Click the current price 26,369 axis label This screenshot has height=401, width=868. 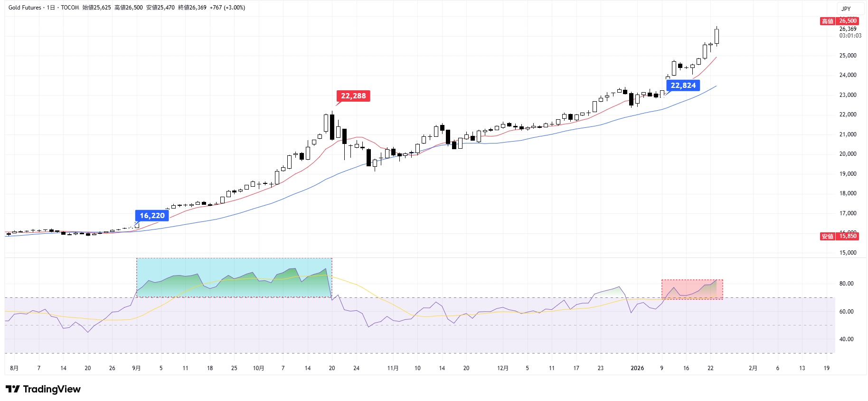click(848, 29)
